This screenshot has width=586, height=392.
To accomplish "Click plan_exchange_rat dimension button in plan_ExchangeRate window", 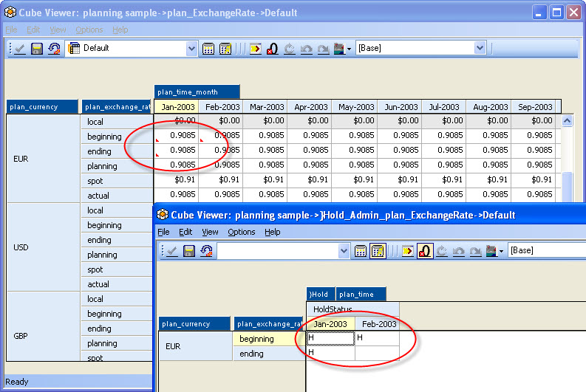I will 116,107.
